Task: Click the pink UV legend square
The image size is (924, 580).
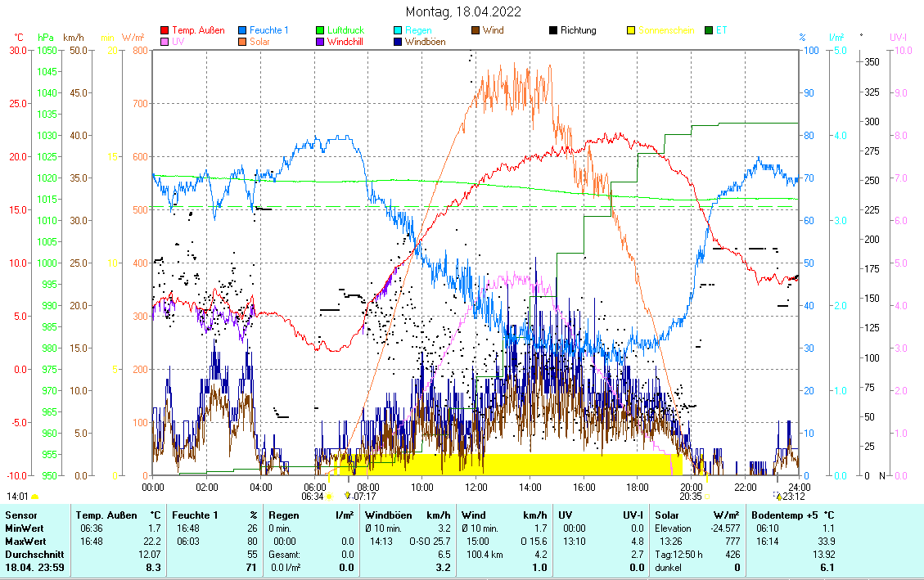Action: 165,41
